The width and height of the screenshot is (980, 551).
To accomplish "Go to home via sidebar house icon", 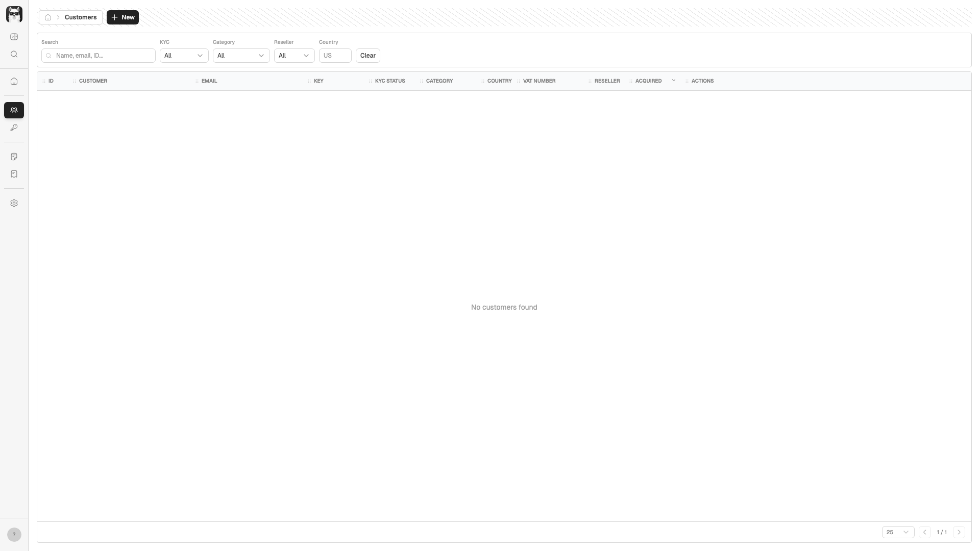I will point(14,81).
